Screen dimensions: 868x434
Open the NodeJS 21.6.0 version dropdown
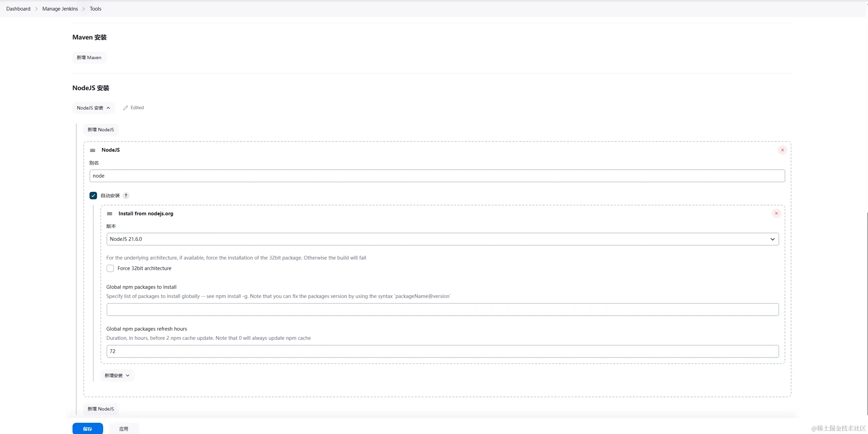tap(442, 239)
